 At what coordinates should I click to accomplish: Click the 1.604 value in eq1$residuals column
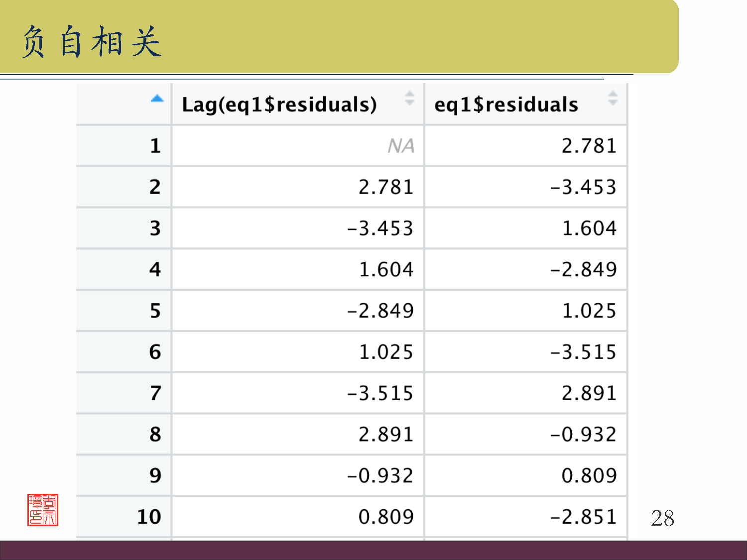589,228
